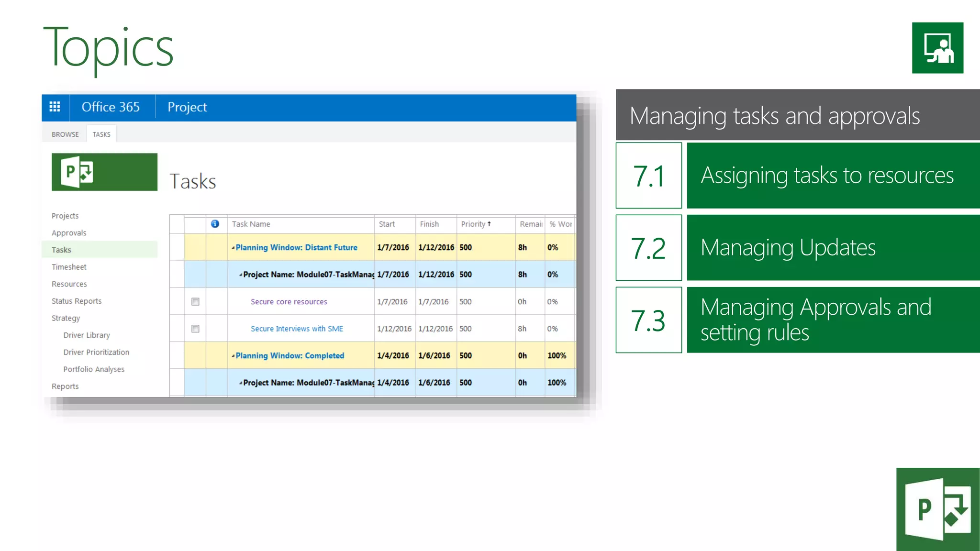Image resolution: width=980 pixels, height=551 pixels.
Task: Switch to the BROWSE ribbon tab
Action: point(65,134)
